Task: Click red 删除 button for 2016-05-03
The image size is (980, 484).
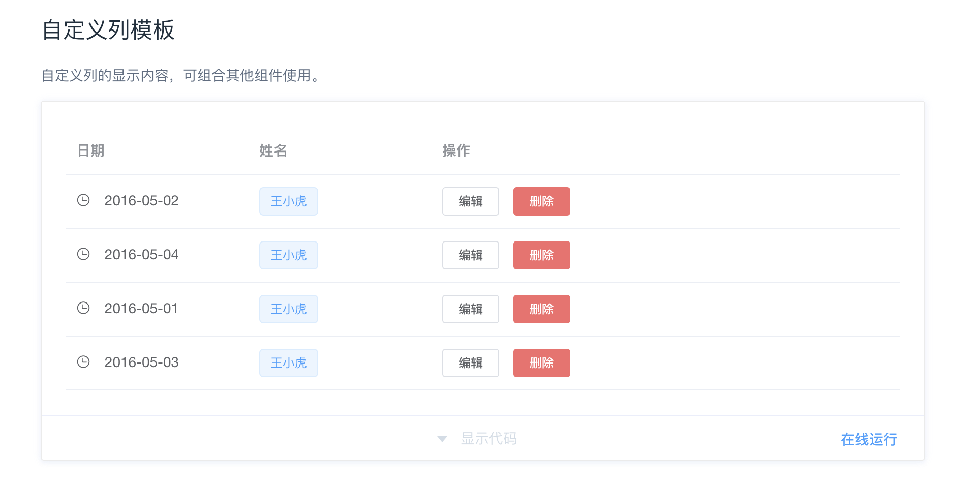Action: click(542, 363)
